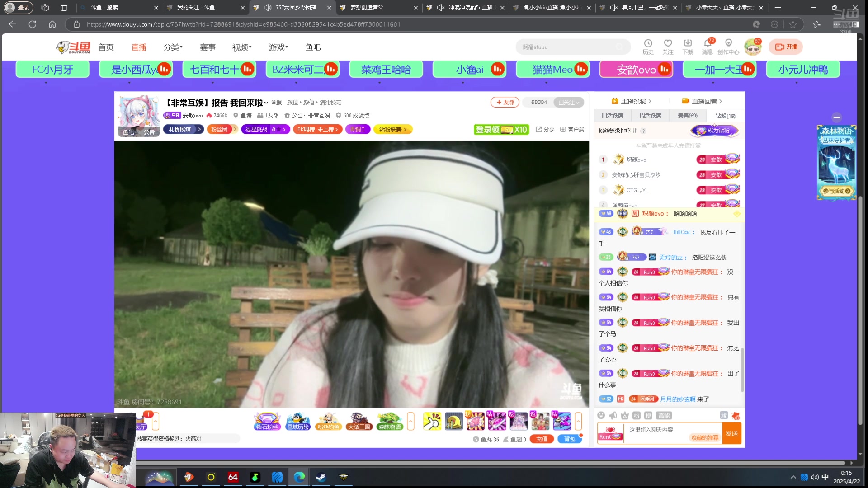Open the Microsoft Edge taskbar icon

tap(299, 477)
